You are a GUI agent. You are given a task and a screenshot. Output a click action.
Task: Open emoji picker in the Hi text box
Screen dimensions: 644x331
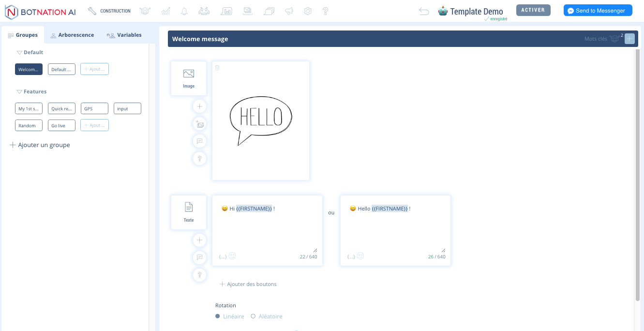pos(232,256)
